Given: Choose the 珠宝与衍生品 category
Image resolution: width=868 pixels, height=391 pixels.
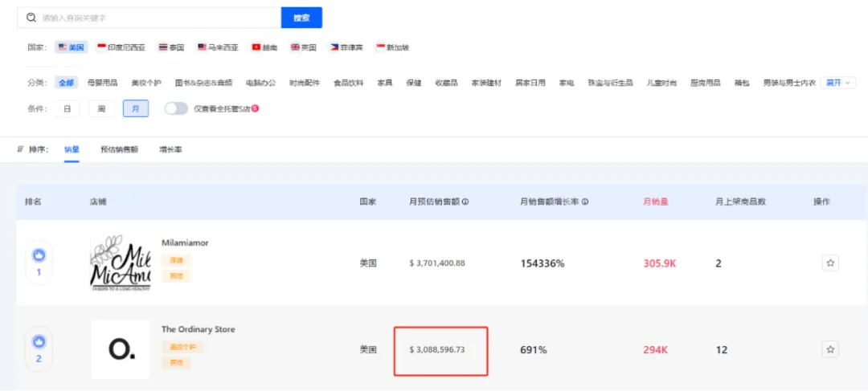Looking at the screenshot, I should click(610, 83).
